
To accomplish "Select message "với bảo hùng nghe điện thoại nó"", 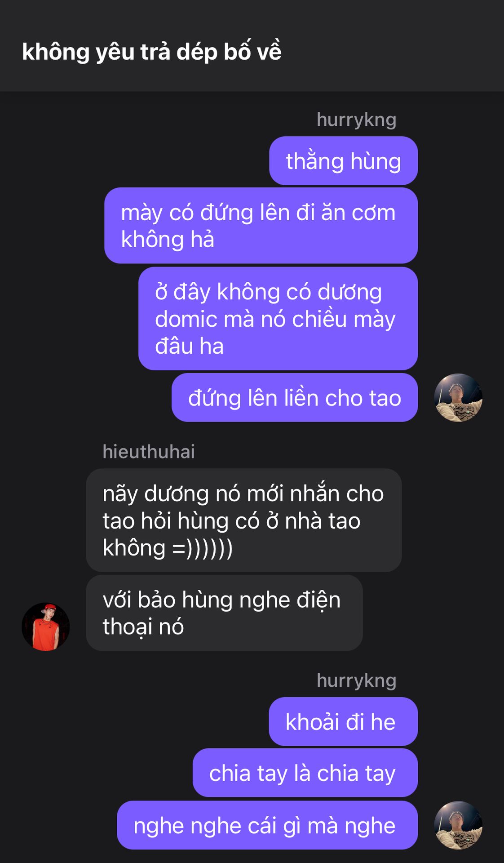I will pos(224,613).
